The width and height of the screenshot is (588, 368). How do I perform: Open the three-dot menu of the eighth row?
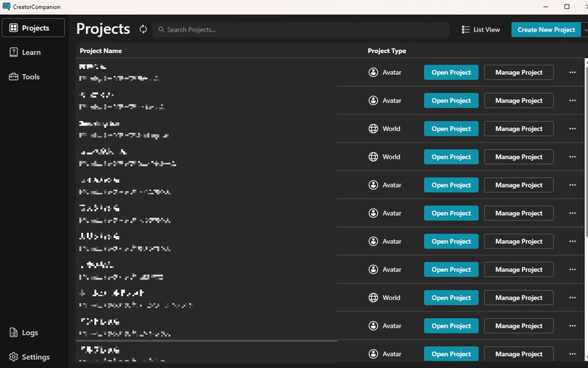573,270
